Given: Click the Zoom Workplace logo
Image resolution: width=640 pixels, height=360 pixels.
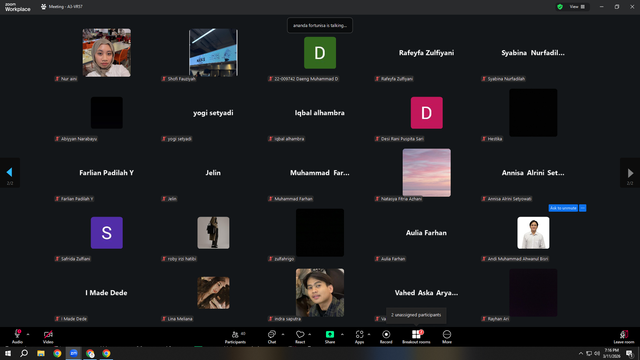Looking at the screenshot, I should coord(18,7).
